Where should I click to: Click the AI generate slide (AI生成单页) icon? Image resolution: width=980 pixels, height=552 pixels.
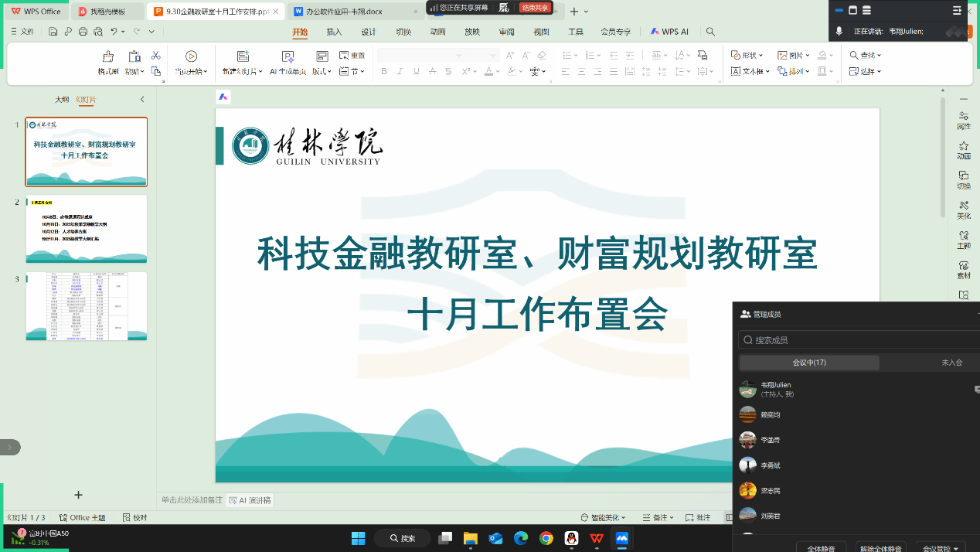[x=288, y=56]
